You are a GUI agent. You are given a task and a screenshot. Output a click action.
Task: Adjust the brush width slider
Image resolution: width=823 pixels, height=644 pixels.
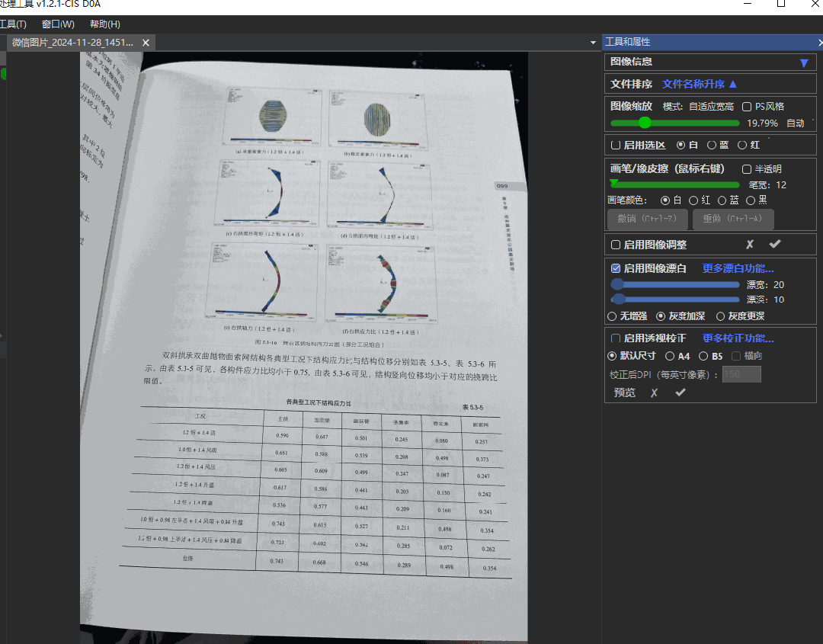(x=675, y=184)
